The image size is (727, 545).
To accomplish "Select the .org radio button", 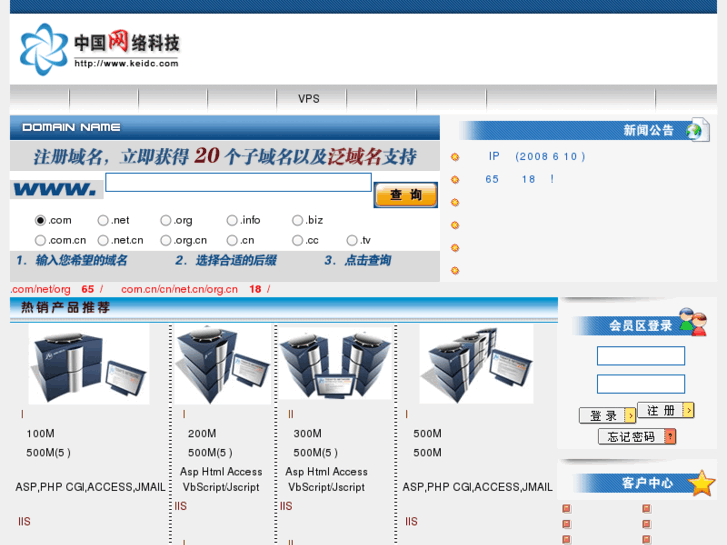I will [166, 220].
